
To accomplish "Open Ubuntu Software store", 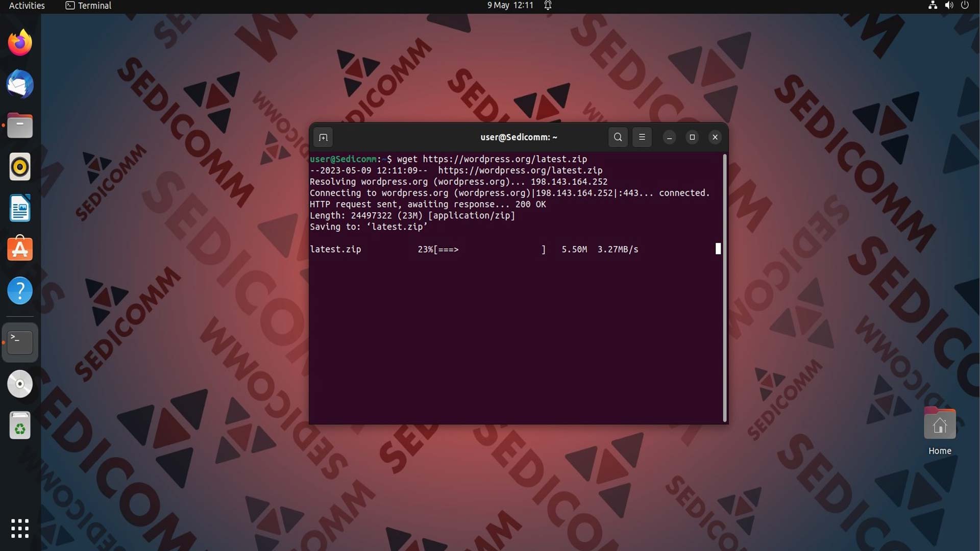I will [x=20, y=249].
